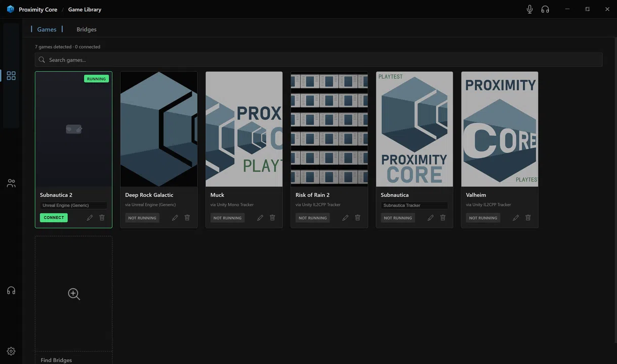The image size is (617, 364).
Task: Click the Proximity Core logo icon
Action: click(10, 9)
